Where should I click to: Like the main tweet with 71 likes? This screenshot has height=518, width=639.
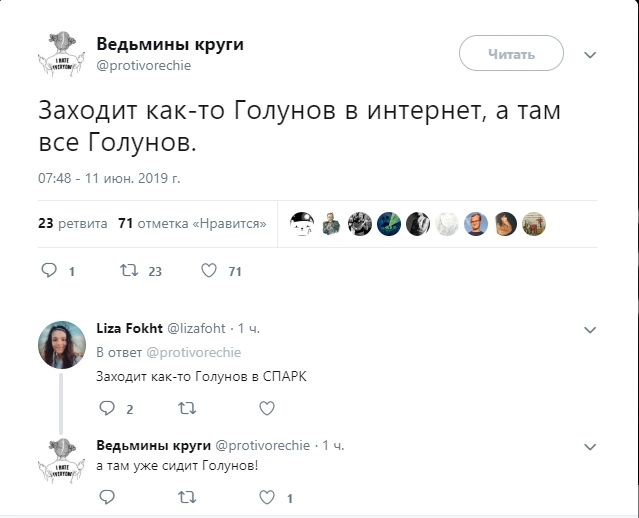(x=209, y=270)
